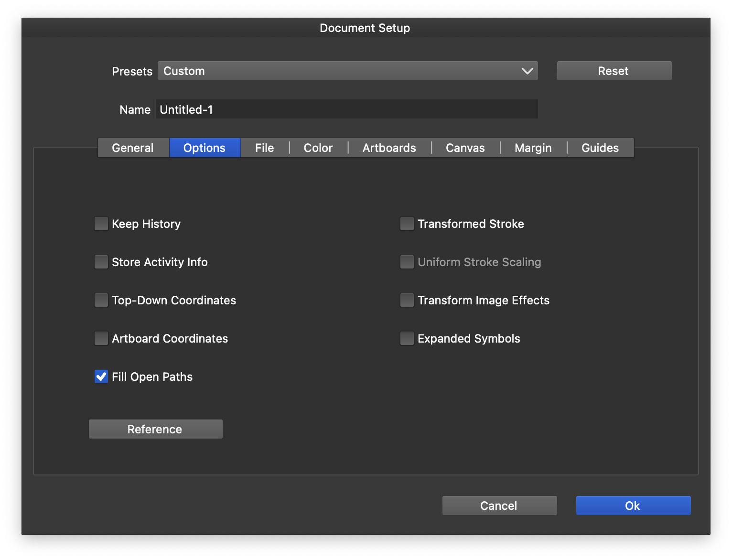Image resolution: width=732 pixels, height=560 pixels.
Task: Toggle Artboard Coordinates checkbox
Action: (x=101, y=339)
